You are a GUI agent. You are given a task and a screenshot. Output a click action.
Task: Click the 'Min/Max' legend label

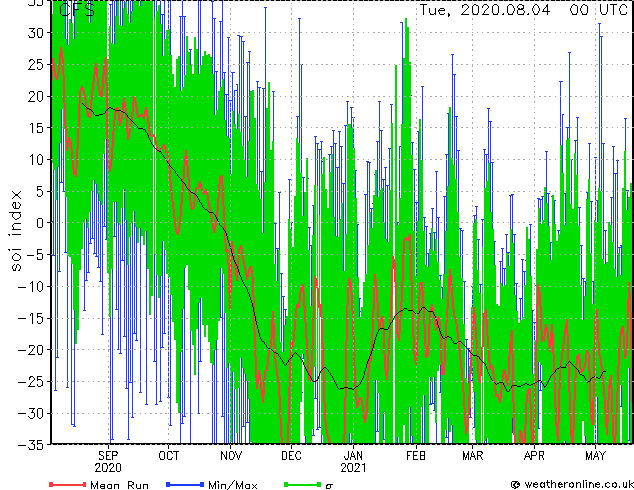[x=232, y=485]
